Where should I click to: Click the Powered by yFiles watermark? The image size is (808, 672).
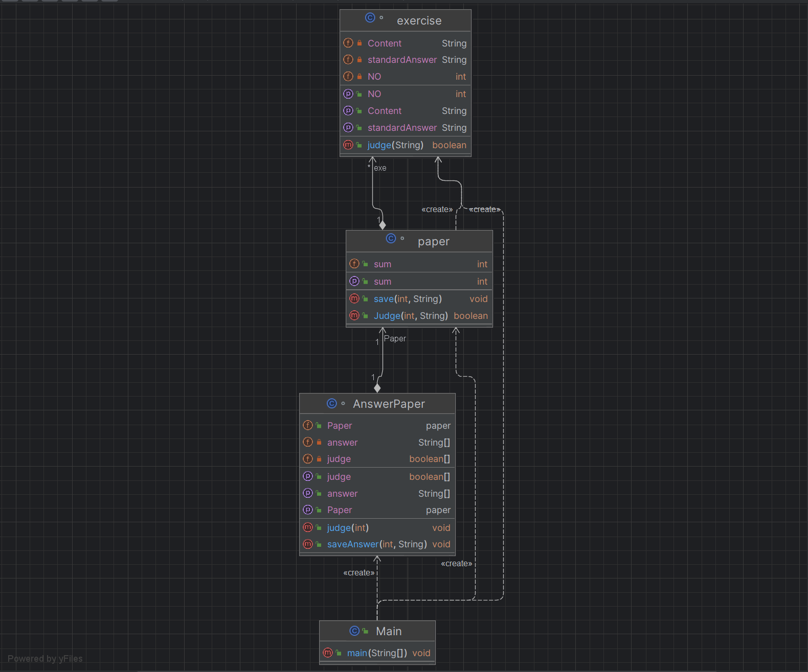[45, 659]
